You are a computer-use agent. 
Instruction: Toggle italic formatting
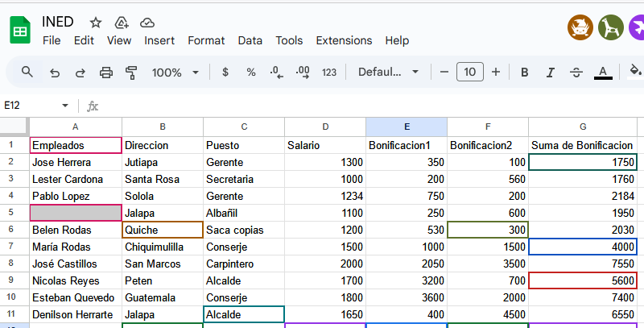pyautogui.click(x=551, y=73)
